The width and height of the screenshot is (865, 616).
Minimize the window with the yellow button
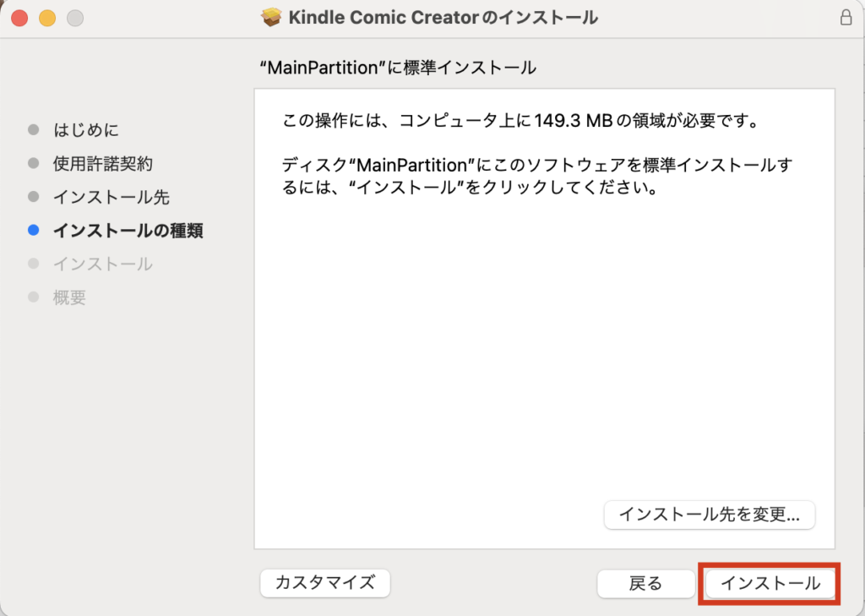[x=47, y=18]
